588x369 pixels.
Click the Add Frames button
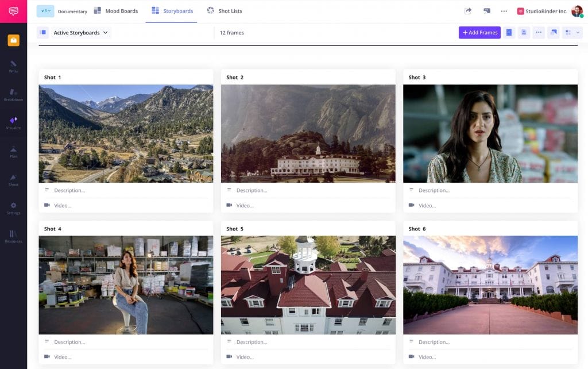479,32
